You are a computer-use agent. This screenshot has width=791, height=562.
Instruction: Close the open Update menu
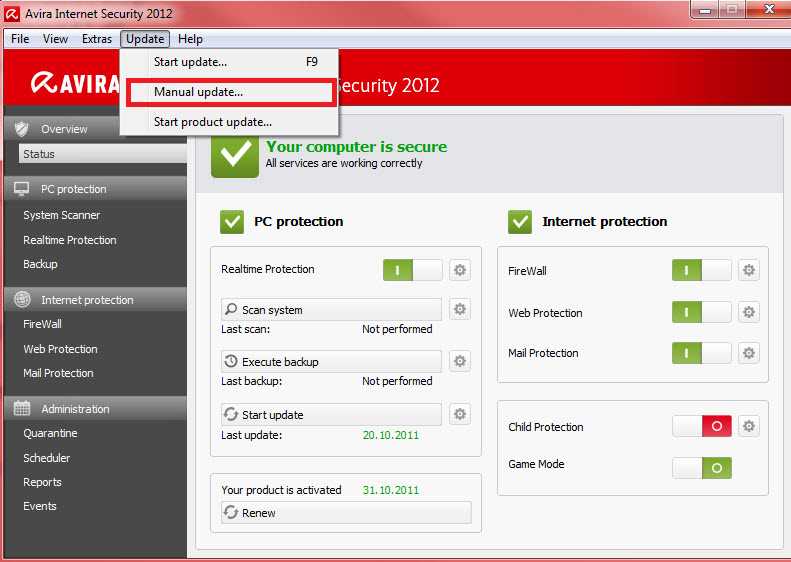145,39
